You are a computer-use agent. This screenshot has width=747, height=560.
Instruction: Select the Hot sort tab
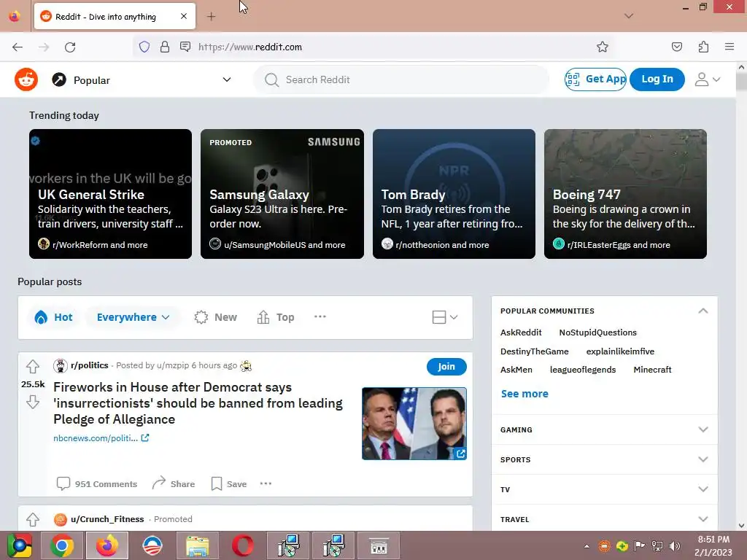[x=53, y=317]
